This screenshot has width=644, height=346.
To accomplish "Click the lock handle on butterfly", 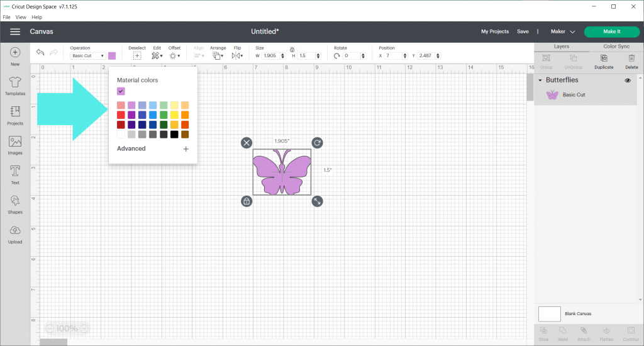I will click(x=247, y=201).
